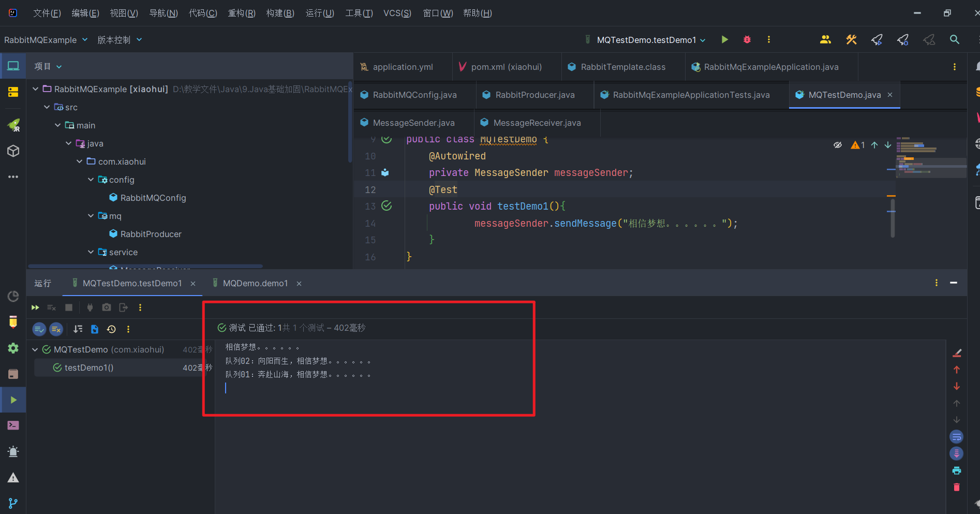Image resolution: width=980 pixels, height=514 pixels.
Task: Toggle reader mode eye icon in editor
Action: 838,145
